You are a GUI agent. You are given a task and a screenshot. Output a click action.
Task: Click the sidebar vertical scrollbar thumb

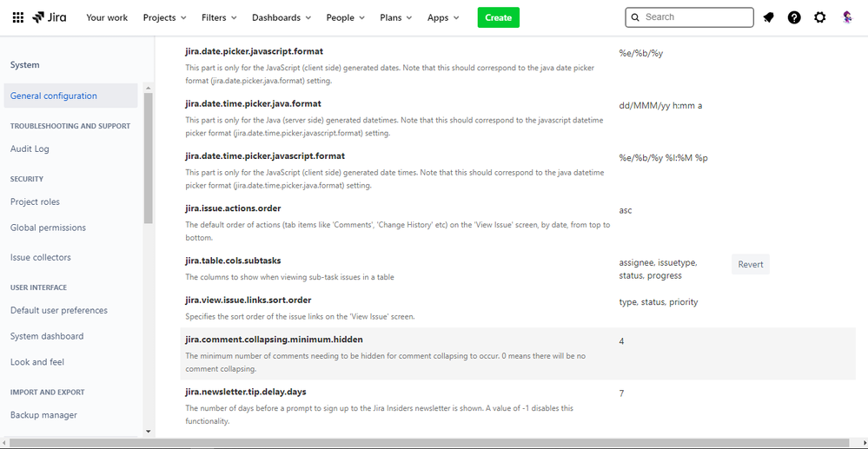148,158
